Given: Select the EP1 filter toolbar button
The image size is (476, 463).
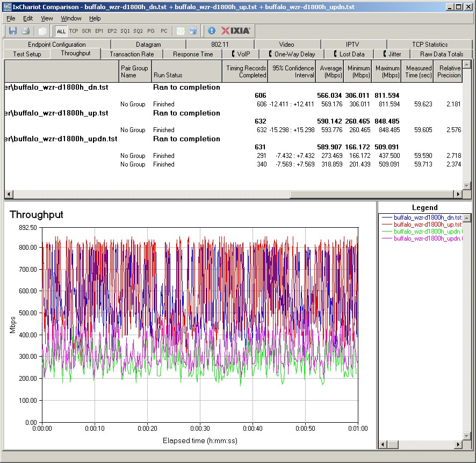Looking at the screenshot, I should (99, 31).
